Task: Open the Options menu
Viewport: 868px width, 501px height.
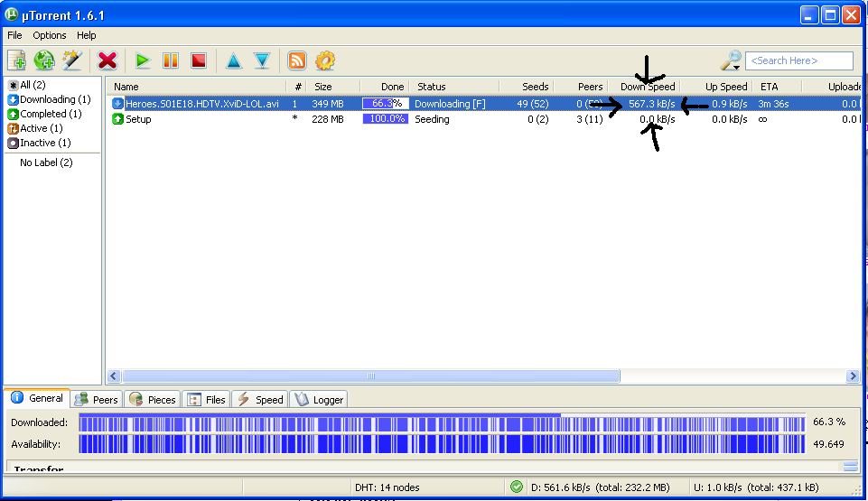Action: (50, 35)
